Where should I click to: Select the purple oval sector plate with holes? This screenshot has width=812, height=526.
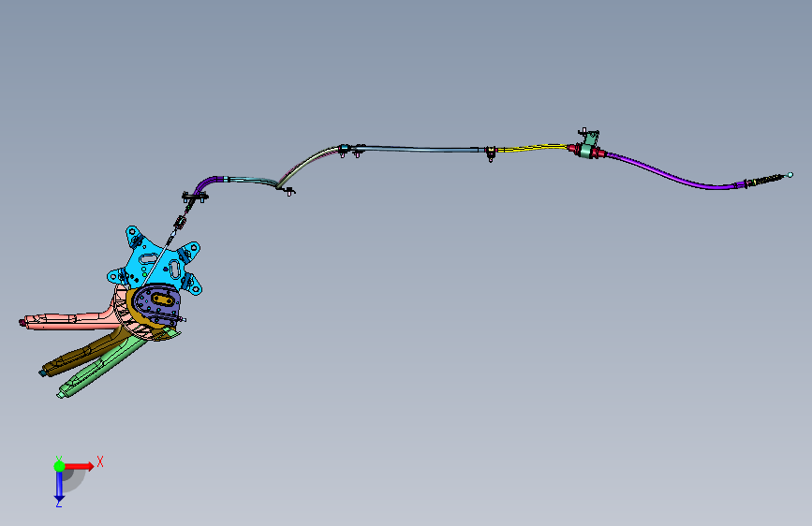point(156,307)
